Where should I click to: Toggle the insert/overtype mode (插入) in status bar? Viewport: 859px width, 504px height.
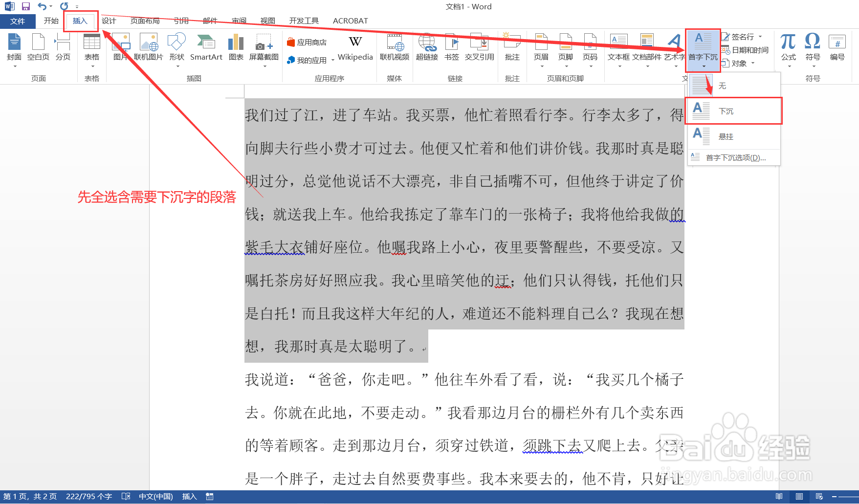(189, 497)
